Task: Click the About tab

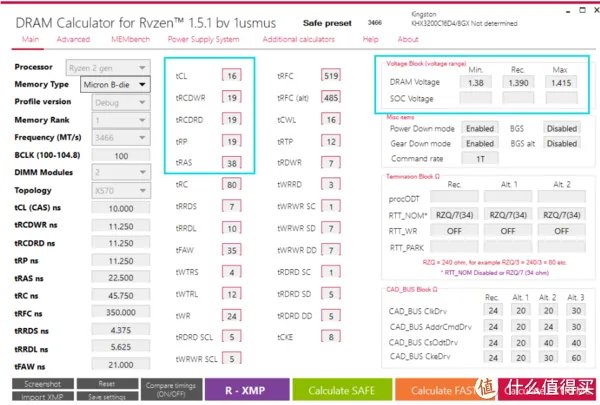Action: pos(407,39)
